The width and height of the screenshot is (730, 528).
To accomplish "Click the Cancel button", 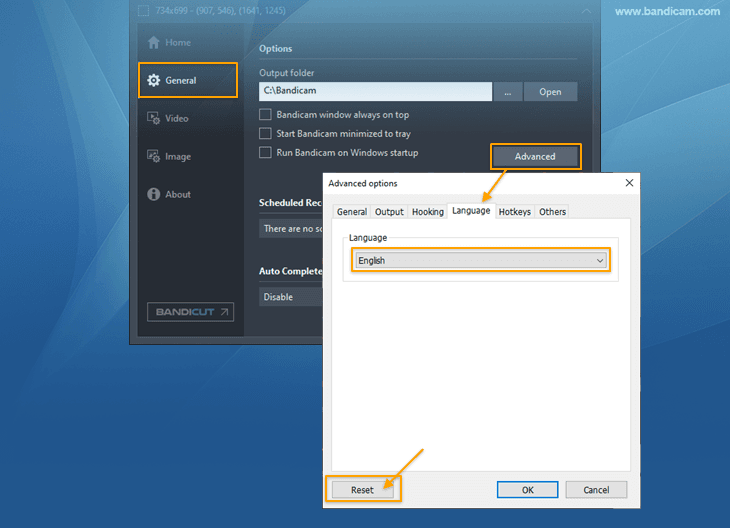I will 596,490.
